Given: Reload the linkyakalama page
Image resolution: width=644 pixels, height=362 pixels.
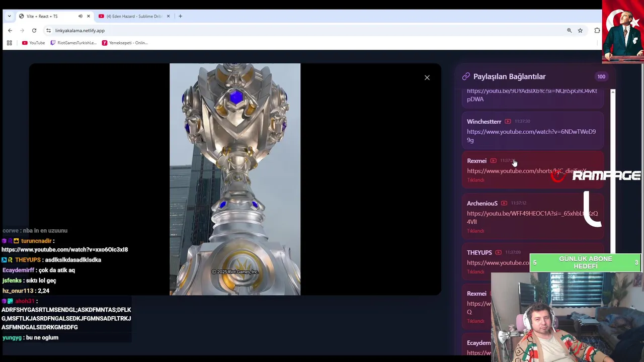Looking at the screenshot, I should (x=34, y=31).
